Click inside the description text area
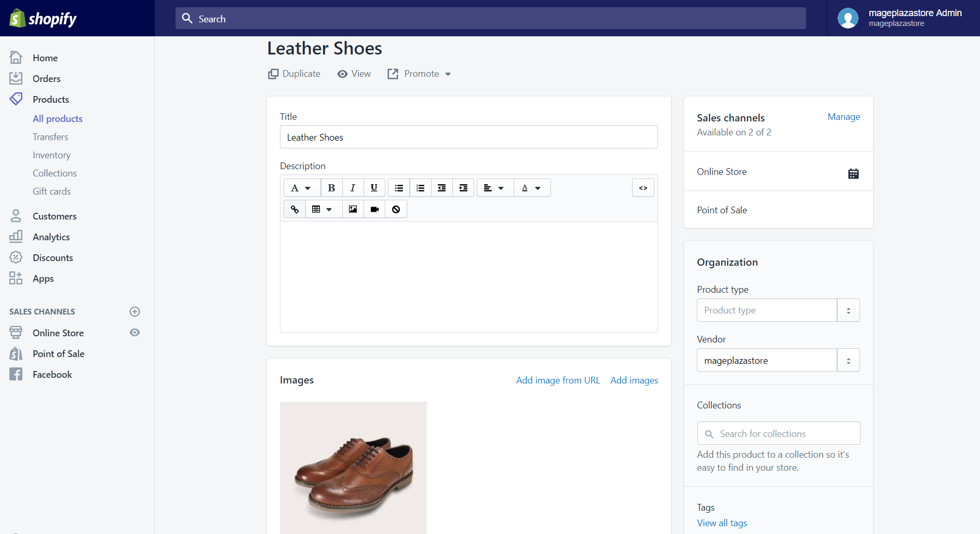 468,277
